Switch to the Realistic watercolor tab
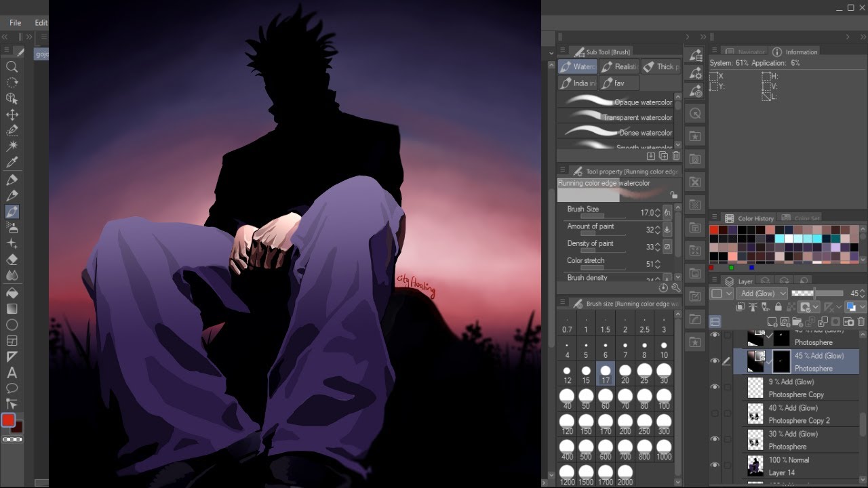This screenshot has width=868, height=488. 619,66
